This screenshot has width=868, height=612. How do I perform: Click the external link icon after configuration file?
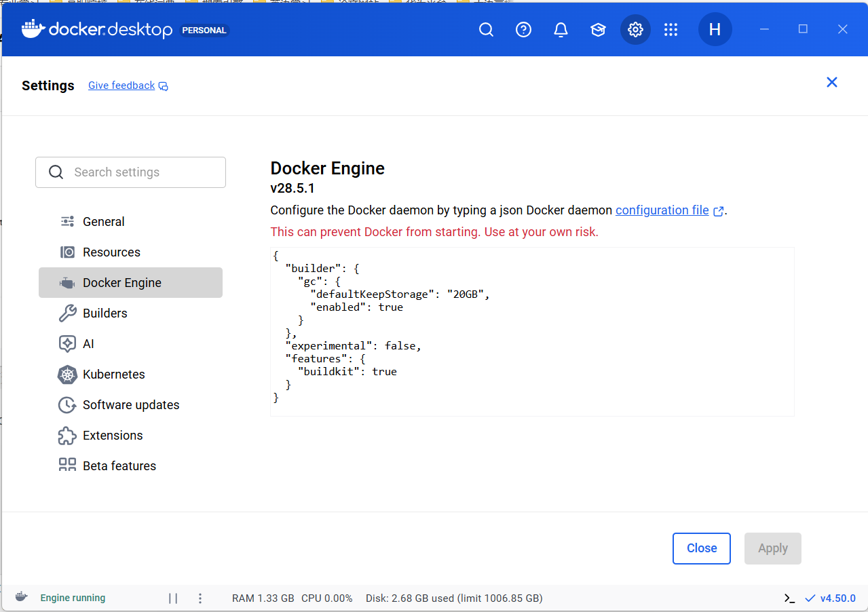(719, 211)
